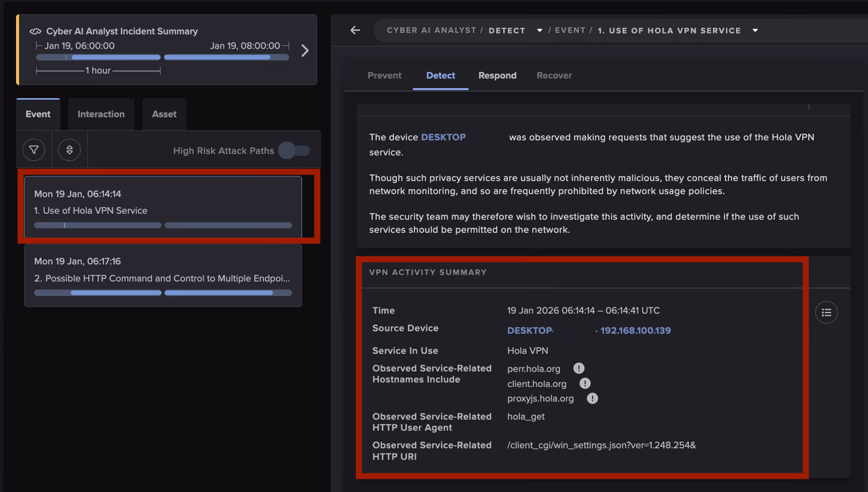Advance incident timeline with right chevron
Image resolution: width=868 pixels, height=492 pixels.
305,50
